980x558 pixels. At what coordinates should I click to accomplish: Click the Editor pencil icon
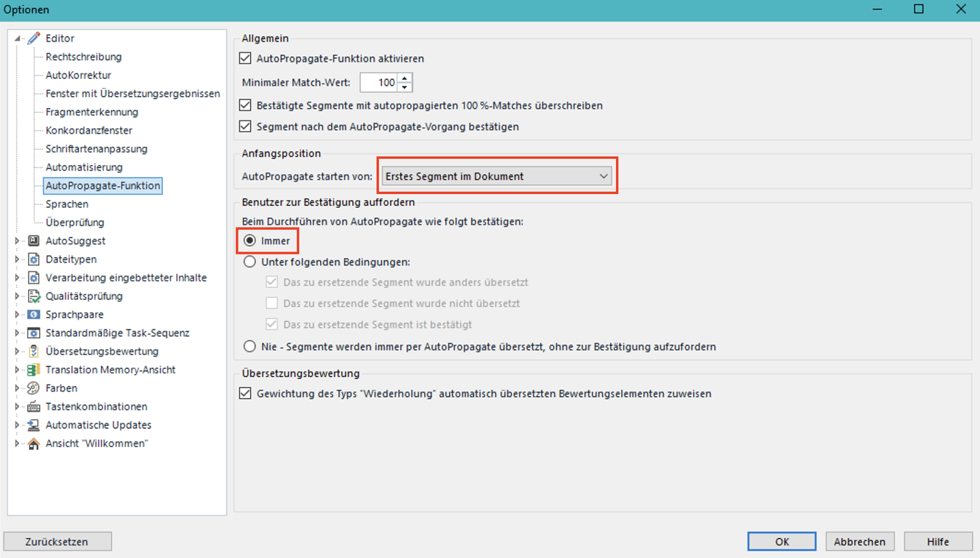[x=33, y=38]
